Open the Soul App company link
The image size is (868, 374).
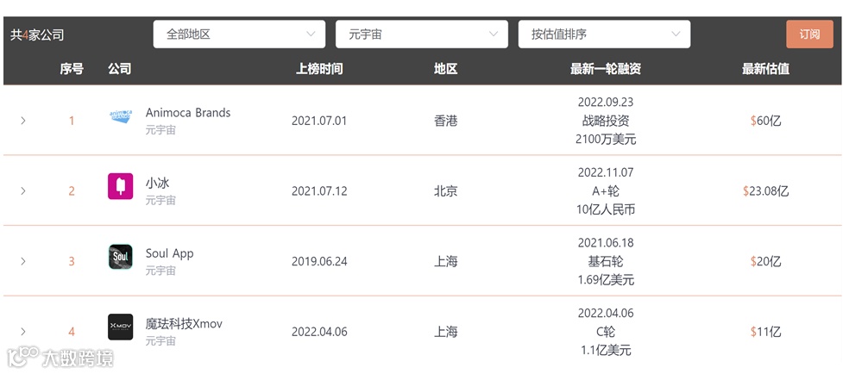(x=169, y=253)
